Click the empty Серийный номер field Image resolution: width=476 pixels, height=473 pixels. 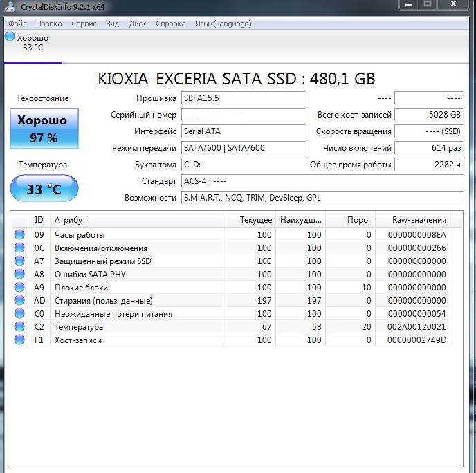coord(243,115)
